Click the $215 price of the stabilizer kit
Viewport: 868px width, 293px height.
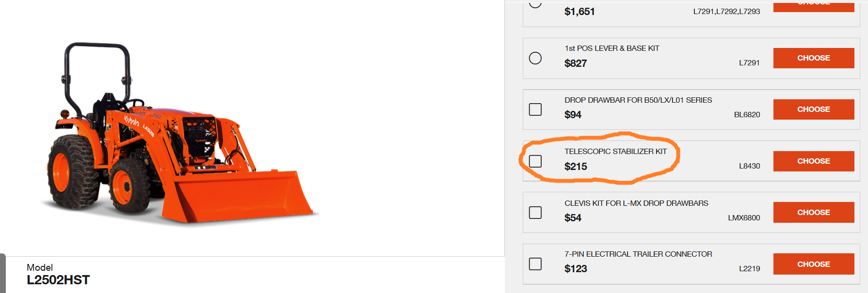[576, 167]
